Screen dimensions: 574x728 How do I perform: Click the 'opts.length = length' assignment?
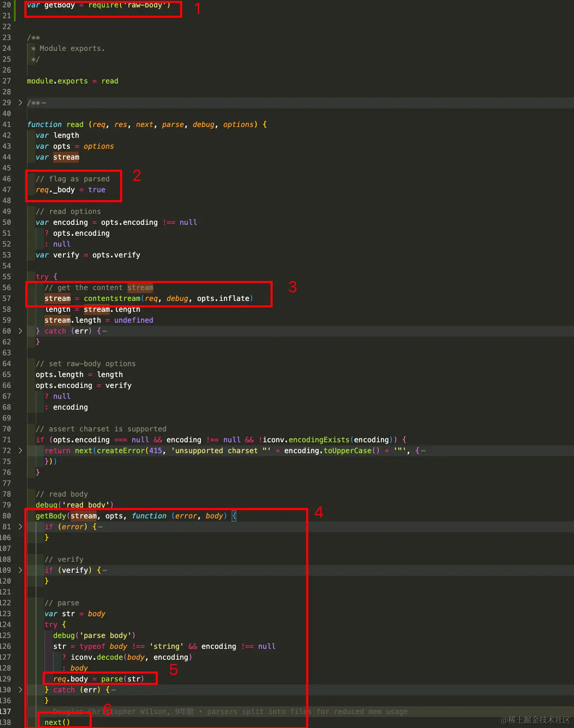[x=79, y=374]
